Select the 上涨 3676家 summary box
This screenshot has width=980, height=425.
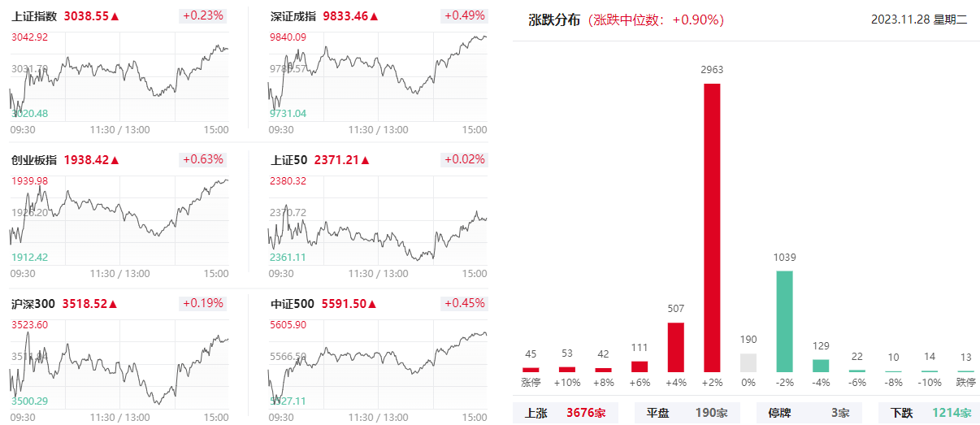pos(566,413)
